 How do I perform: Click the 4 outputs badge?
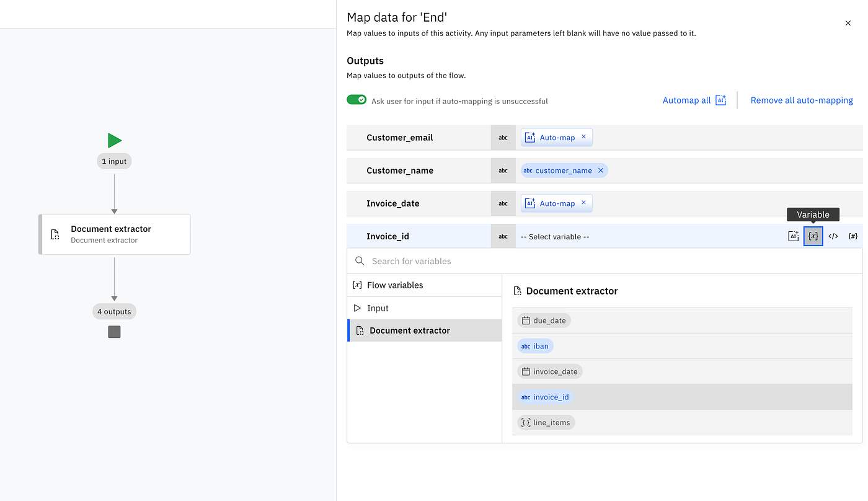114,311
